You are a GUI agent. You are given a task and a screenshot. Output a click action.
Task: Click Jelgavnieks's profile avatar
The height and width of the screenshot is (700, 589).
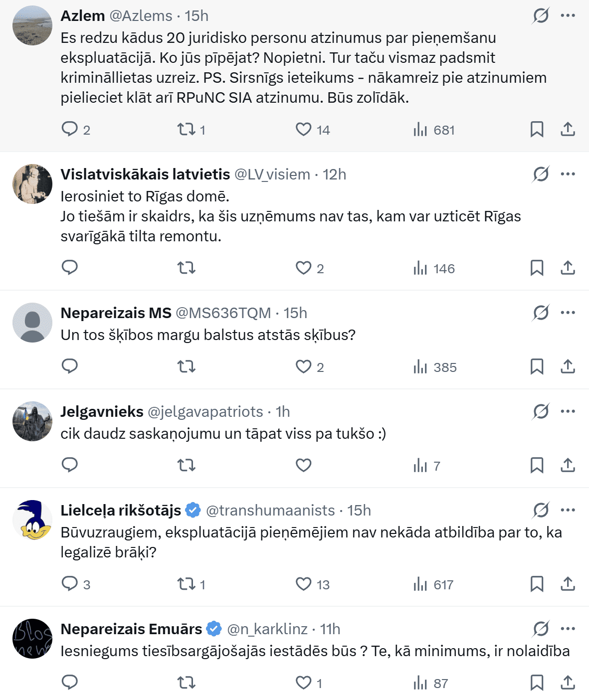(32, 421)
